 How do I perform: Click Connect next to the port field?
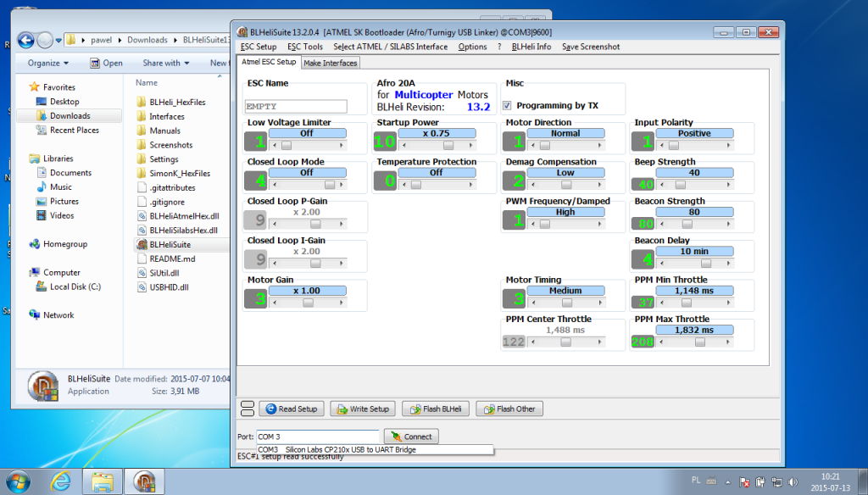click(411, 437)
